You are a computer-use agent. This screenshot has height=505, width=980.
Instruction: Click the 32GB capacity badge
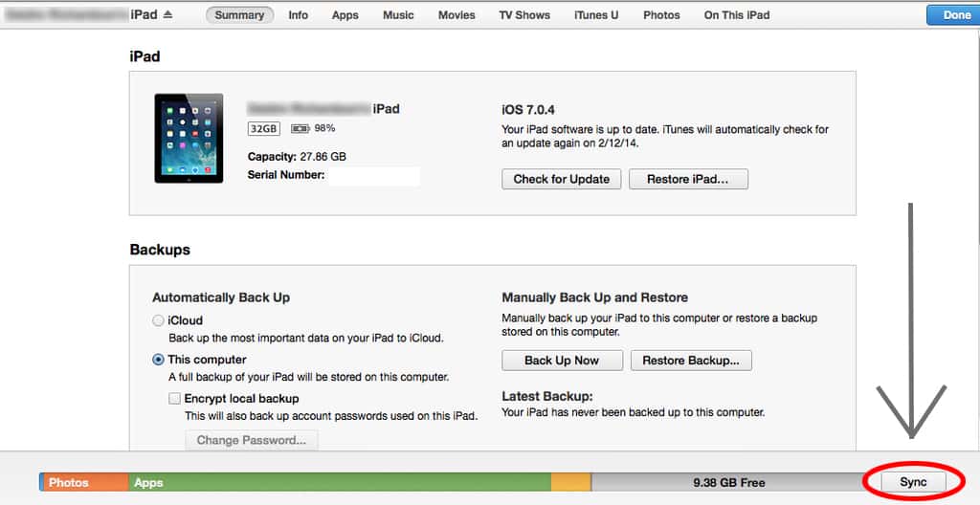click(264, 129)
